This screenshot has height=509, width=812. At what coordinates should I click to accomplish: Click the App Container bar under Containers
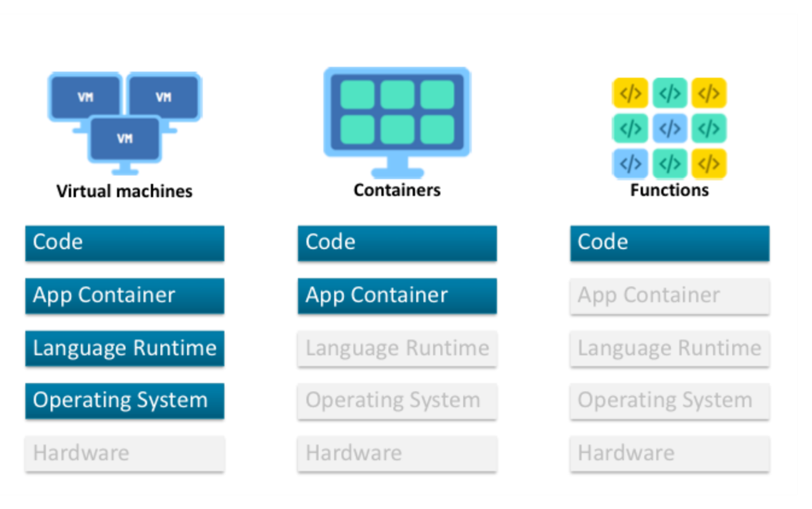(x=396, y=295)
